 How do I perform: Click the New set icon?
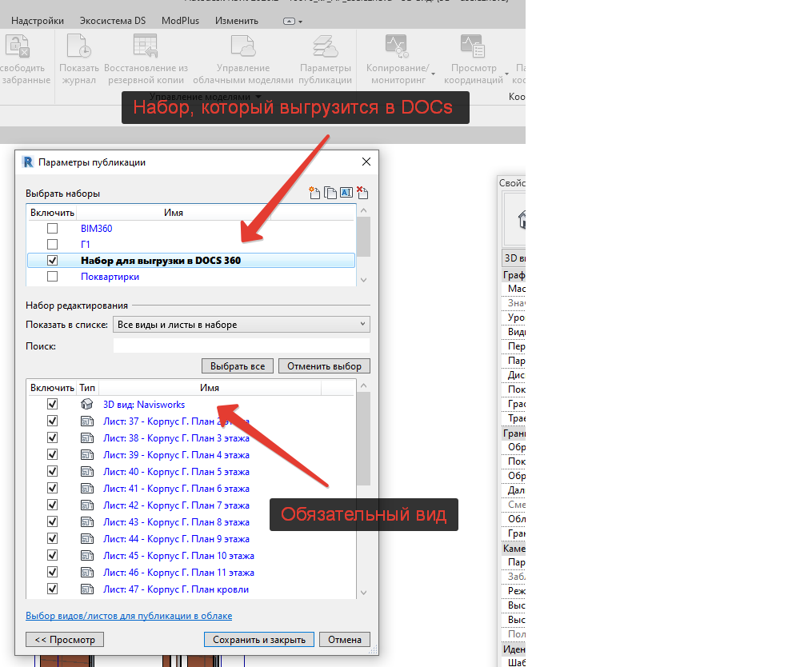pos(314,193)
